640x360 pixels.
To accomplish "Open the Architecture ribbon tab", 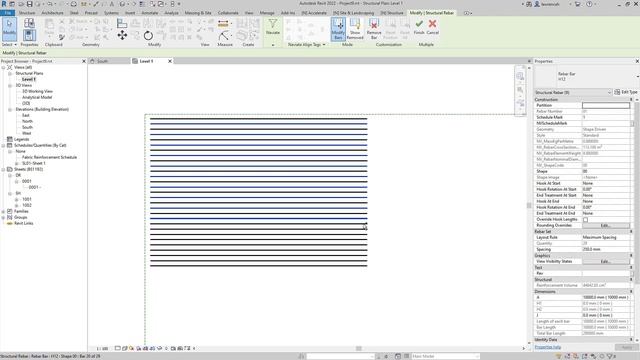I will (52, 13).
